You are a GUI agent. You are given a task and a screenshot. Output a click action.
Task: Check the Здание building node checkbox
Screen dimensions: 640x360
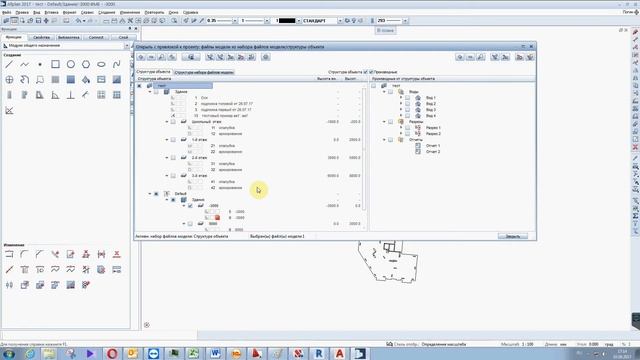156,92
